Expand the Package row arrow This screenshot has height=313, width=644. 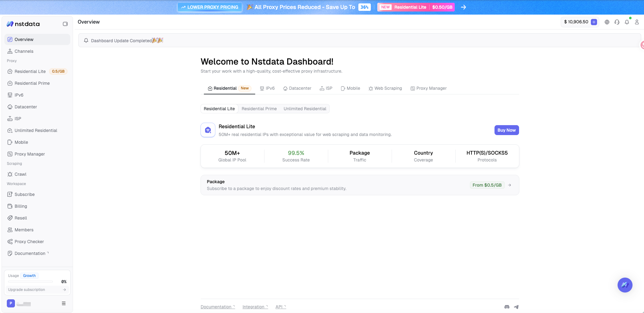click(x=509, y=185)
